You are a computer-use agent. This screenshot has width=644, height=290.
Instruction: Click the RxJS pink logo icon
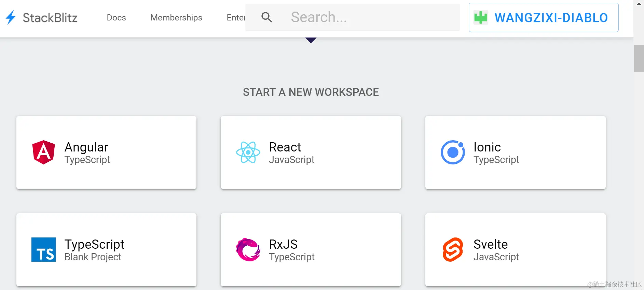pos(248,249)
